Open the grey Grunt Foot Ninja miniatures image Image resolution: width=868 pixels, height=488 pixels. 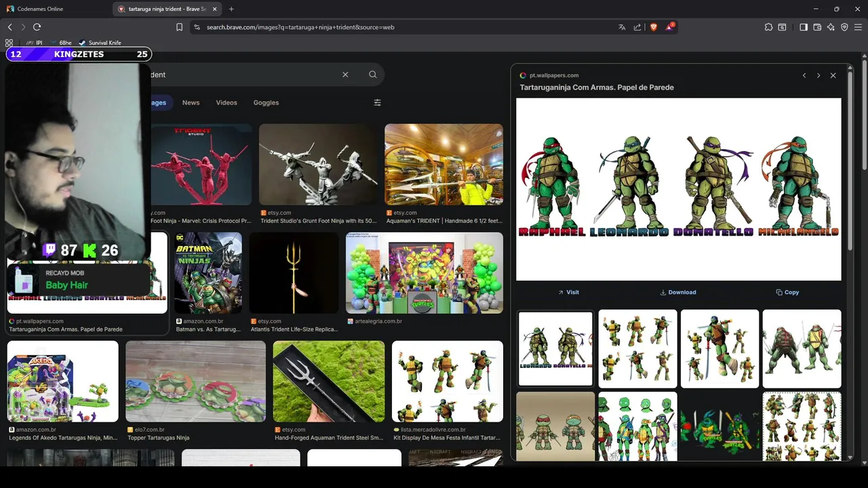coord(318,165)
